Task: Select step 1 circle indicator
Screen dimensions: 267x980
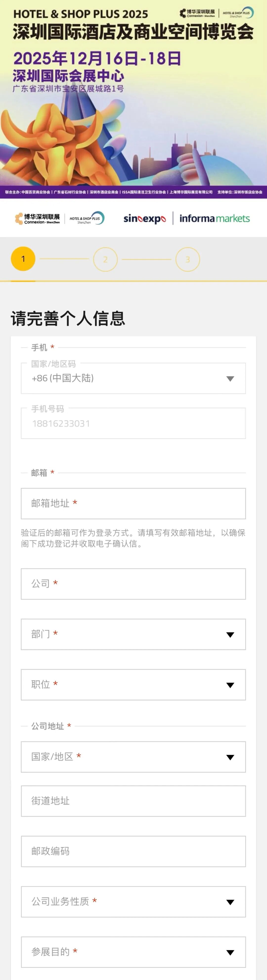Action: 23,259
